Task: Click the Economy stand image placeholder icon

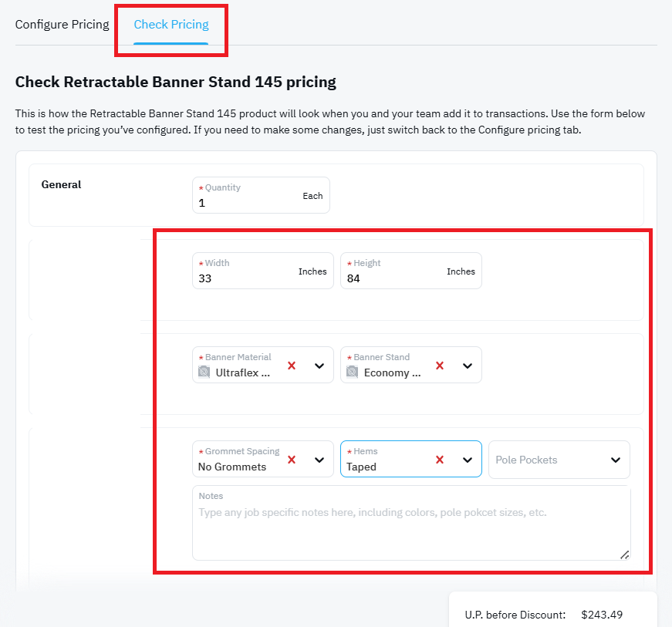Action: 353,372
